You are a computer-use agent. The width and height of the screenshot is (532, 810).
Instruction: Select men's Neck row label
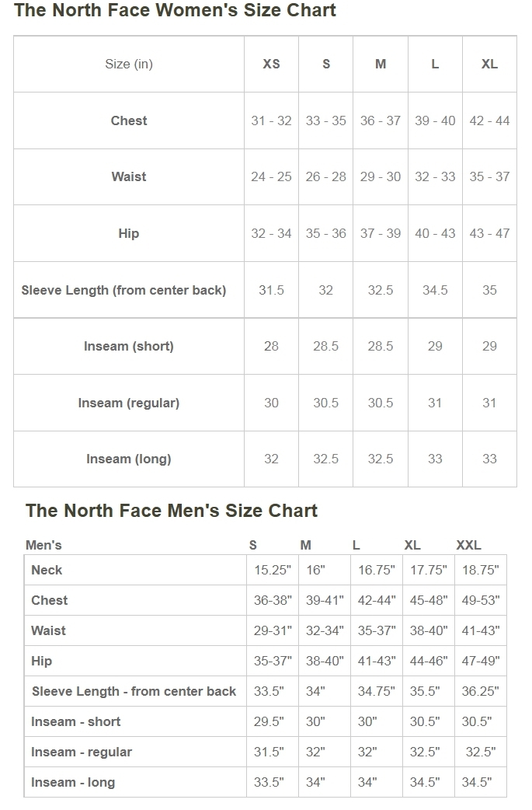pos(47,570)
